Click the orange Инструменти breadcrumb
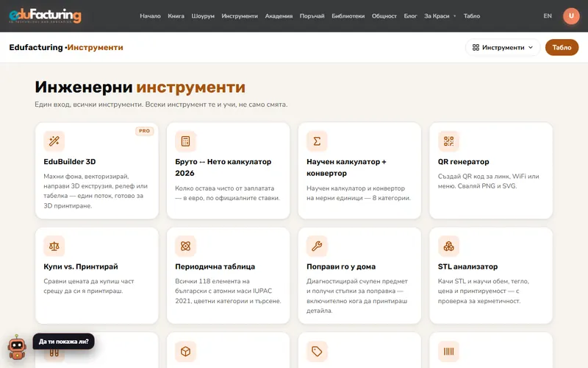This screenshot has height=368, width=588. click(x=96, y=47)
